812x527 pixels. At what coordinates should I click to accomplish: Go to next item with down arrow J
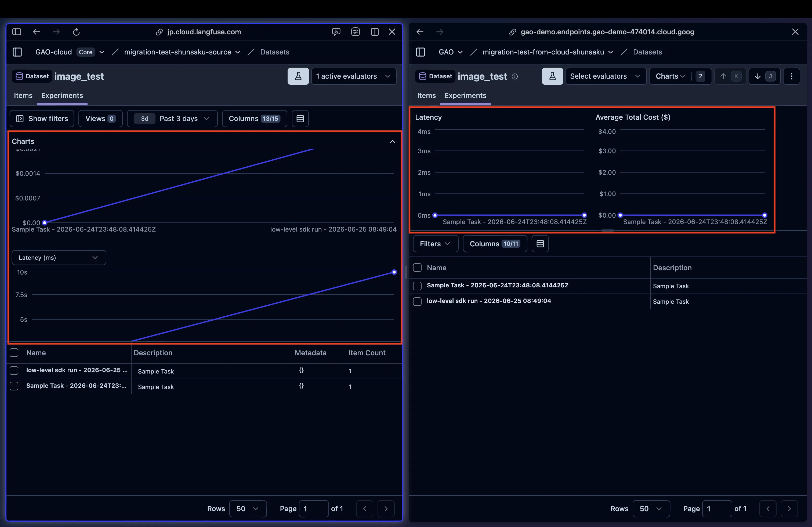coord(764,76)
